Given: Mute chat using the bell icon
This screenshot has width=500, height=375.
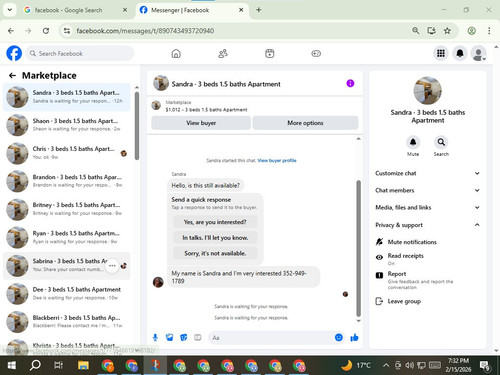Looking at the screenshot, I should pos(413,142).
